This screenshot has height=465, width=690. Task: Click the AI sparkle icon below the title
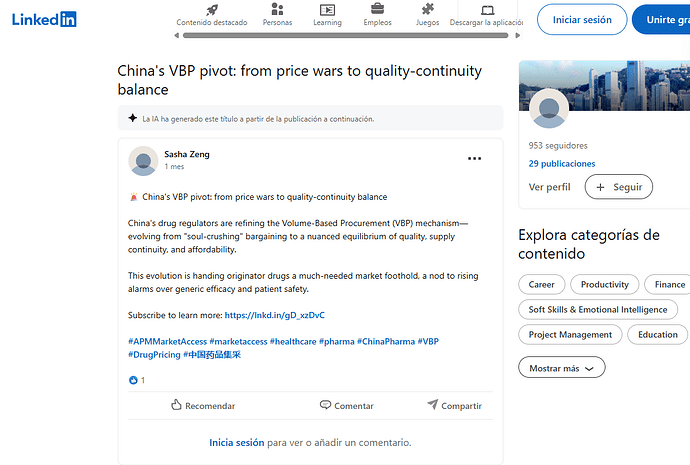(132, 118)
